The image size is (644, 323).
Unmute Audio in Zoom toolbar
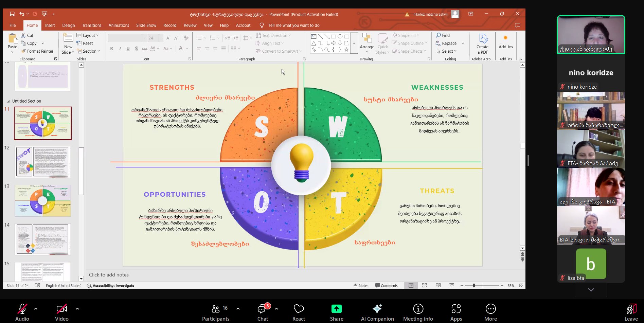pyautogui.click(x=22, y=312)
